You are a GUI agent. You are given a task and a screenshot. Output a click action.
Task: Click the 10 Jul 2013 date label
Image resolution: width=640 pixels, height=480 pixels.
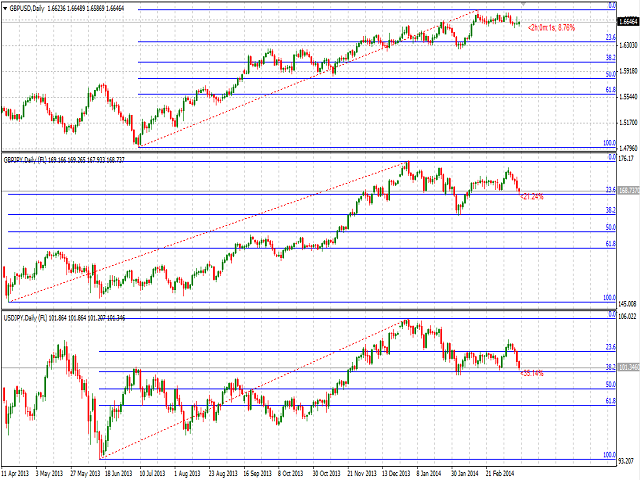pyautogui.click(x=153, y=473)
